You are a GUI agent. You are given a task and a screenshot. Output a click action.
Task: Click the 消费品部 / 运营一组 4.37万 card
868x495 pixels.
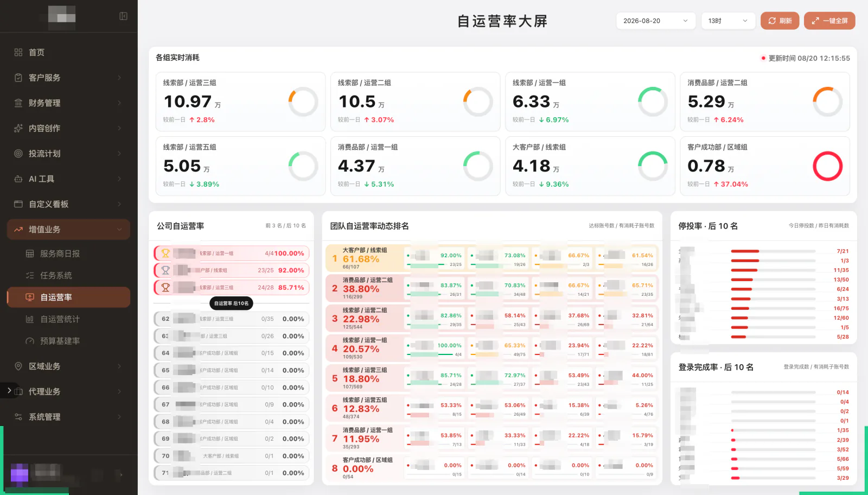(415, 166)
